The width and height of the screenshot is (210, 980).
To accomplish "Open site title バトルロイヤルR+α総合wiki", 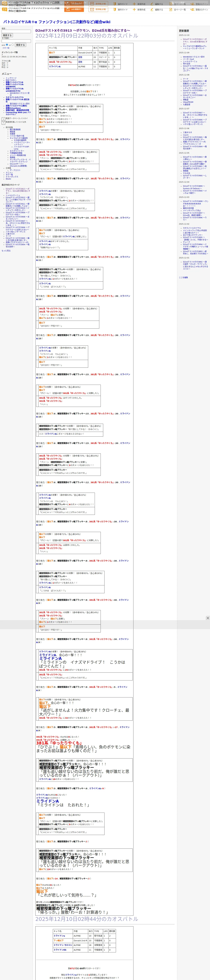I will (57, 22).
